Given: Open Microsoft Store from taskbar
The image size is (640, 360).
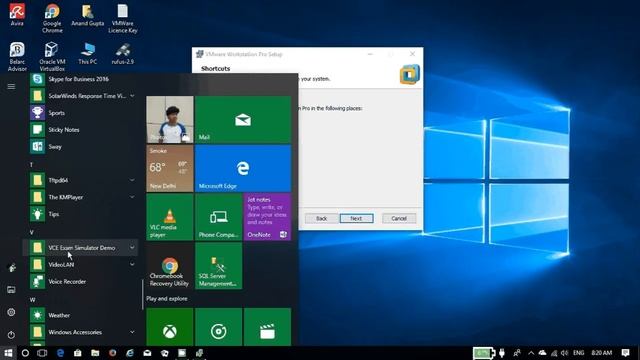Looking at the screenshot, I should pos(78,353).
